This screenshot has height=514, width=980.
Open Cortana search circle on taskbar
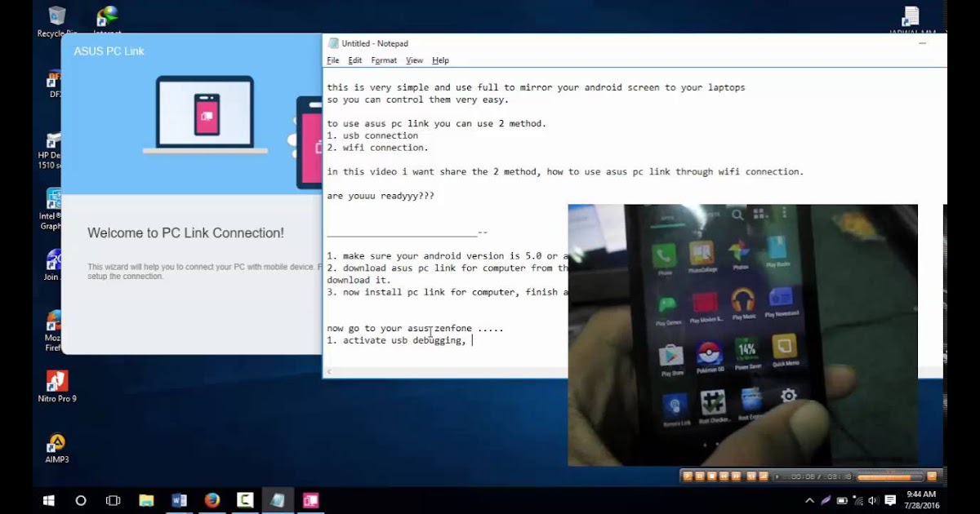pyautogui.click(x=81, y=500)
